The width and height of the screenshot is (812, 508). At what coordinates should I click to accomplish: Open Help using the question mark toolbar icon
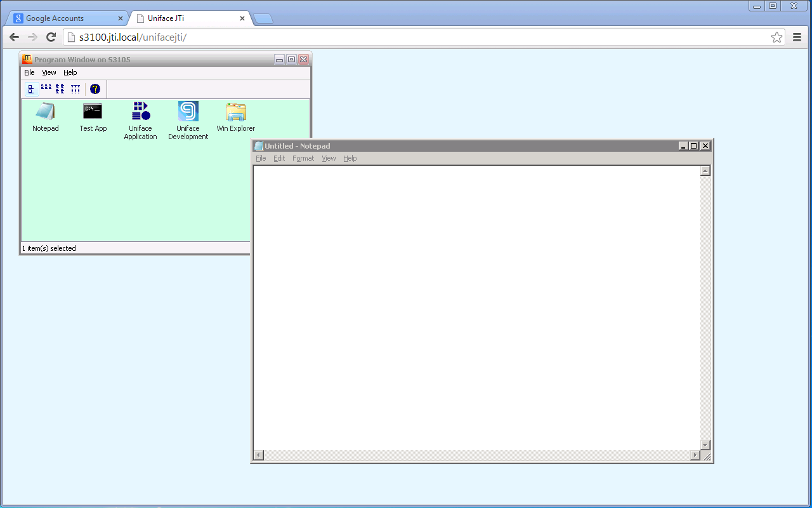pyautogui.click(x=95, y=89)
